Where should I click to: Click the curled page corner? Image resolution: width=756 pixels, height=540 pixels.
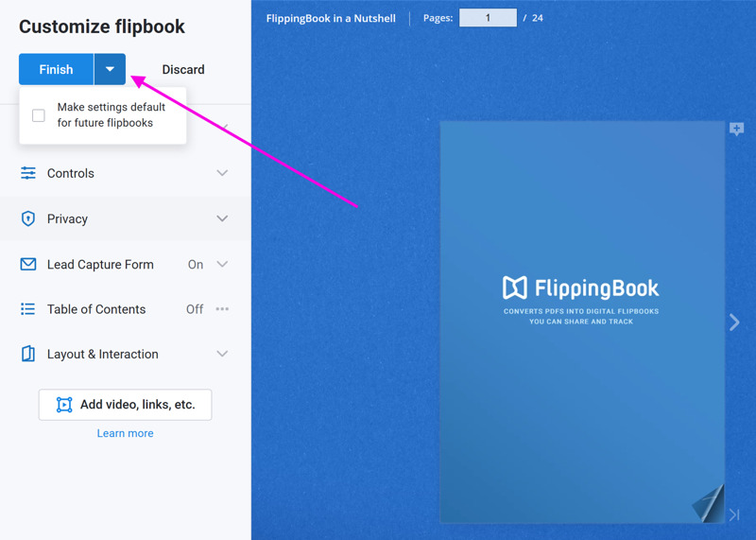709,504
